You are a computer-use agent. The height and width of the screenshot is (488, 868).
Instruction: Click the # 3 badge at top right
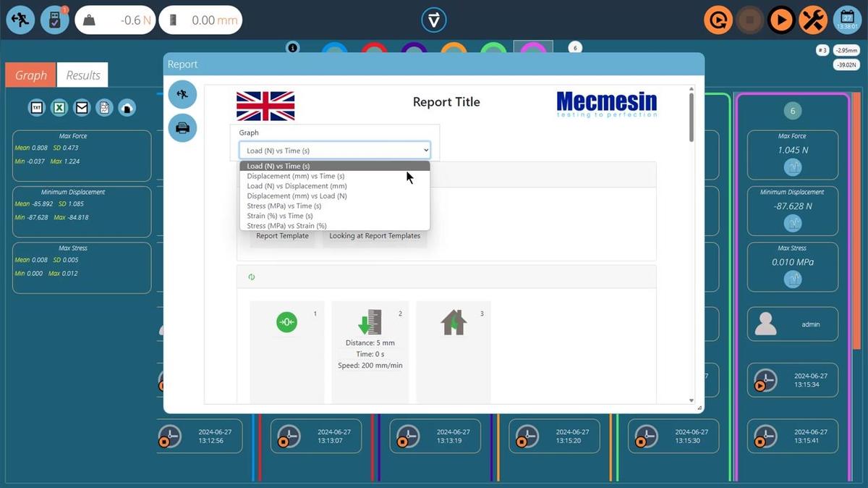pos(822,50)
